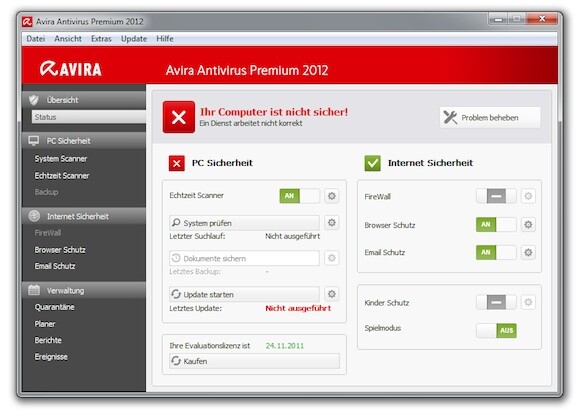Toggle the Kinder Schutz switch

click(496, 302)
